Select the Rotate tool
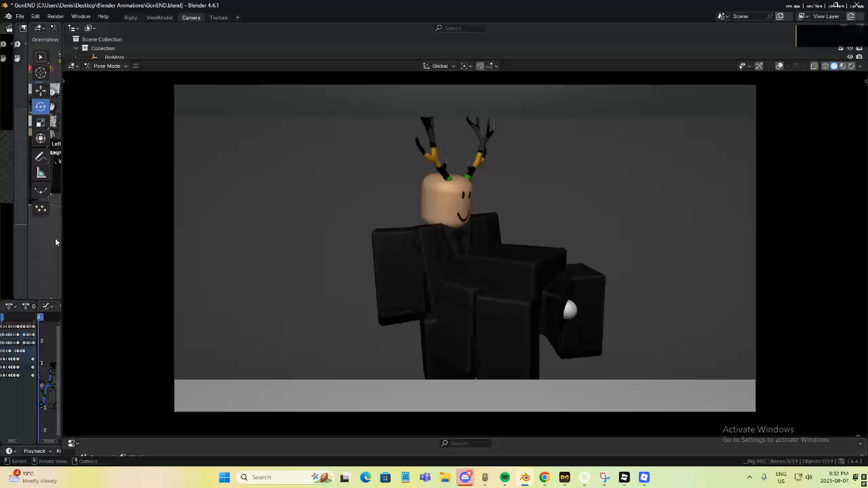The height and width of the screenshot is (488, 868). 41,106
